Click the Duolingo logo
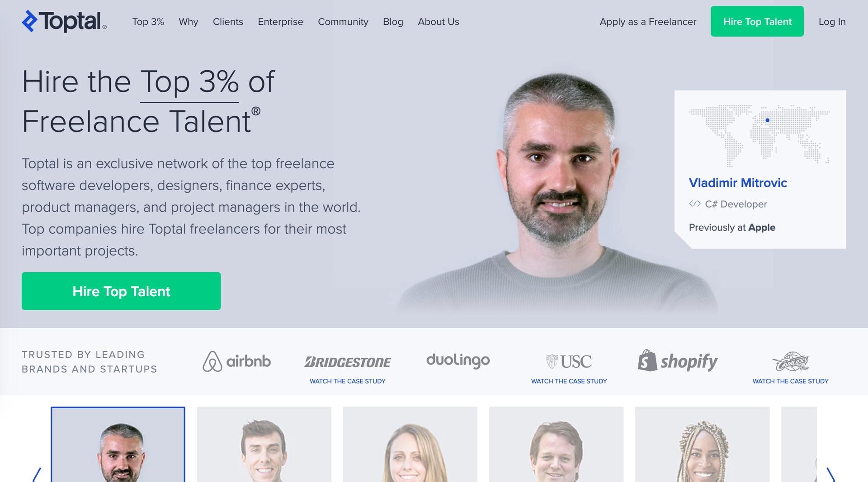The height and width of the screenshot is (482, 868). (458, 361)
